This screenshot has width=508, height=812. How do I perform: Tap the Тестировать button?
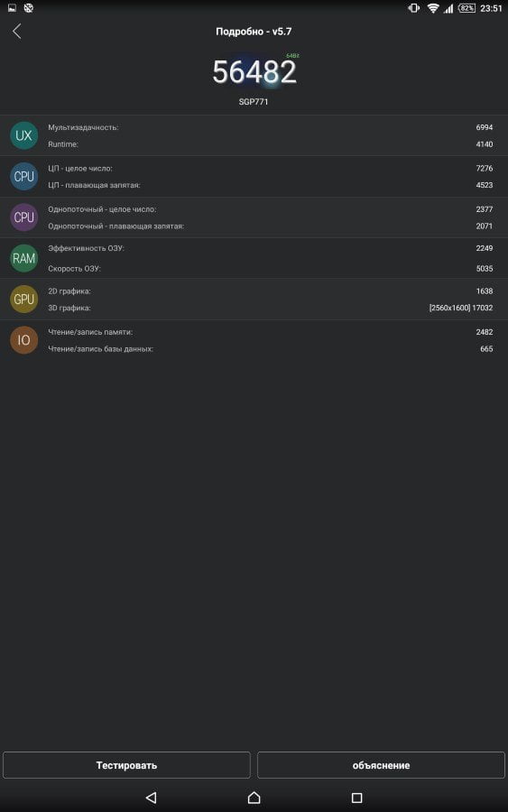pyautogui.click(x=126, y=765)
